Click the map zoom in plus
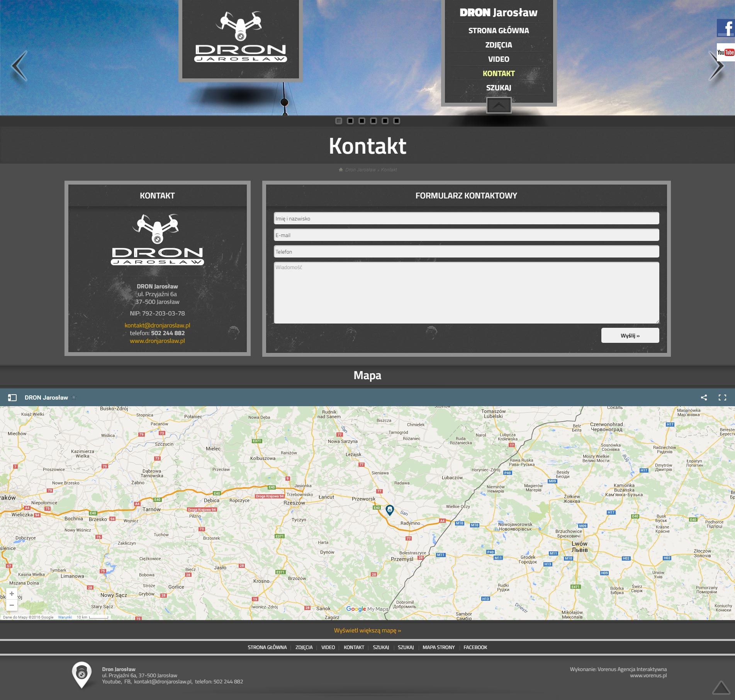Viewport: 735px width, 700px height. tap(12, 593)
